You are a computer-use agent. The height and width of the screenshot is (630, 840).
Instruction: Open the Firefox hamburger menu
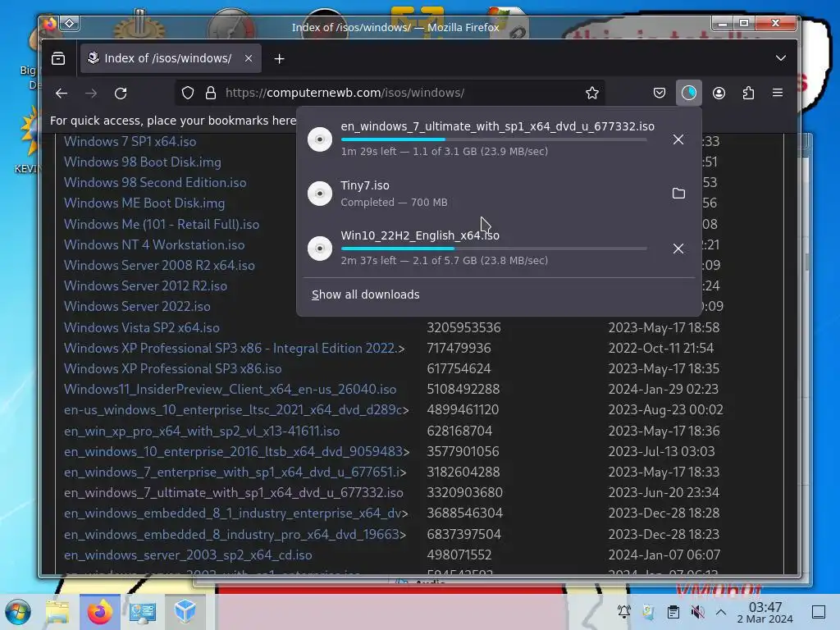[x=778, y=94]
